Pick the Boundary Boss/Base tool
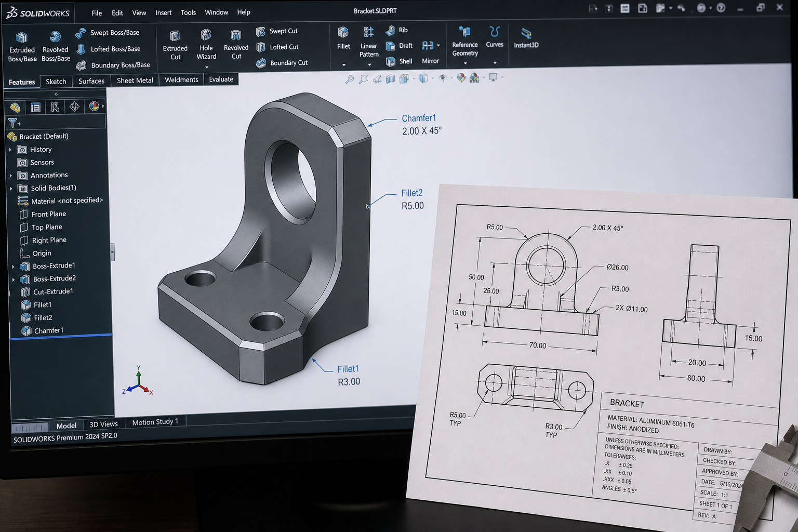 [113, 65]
